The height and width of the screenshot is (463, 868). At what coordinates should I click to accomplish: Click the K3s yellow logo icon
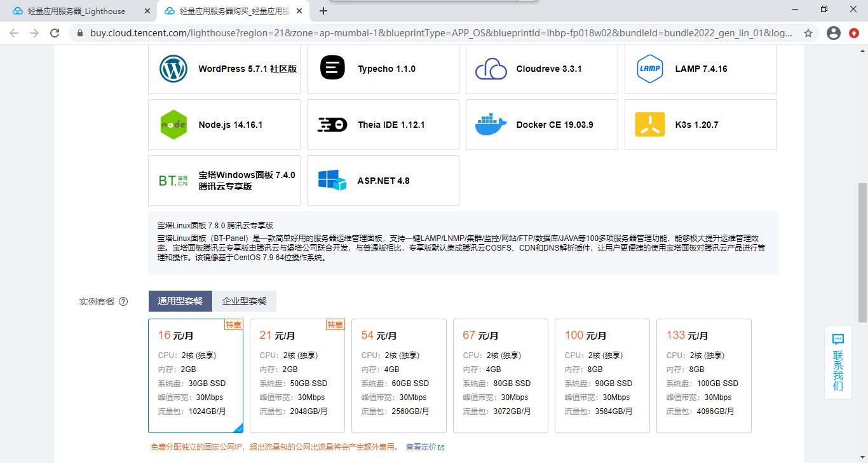pyautogui.click(x=650, y=125)
